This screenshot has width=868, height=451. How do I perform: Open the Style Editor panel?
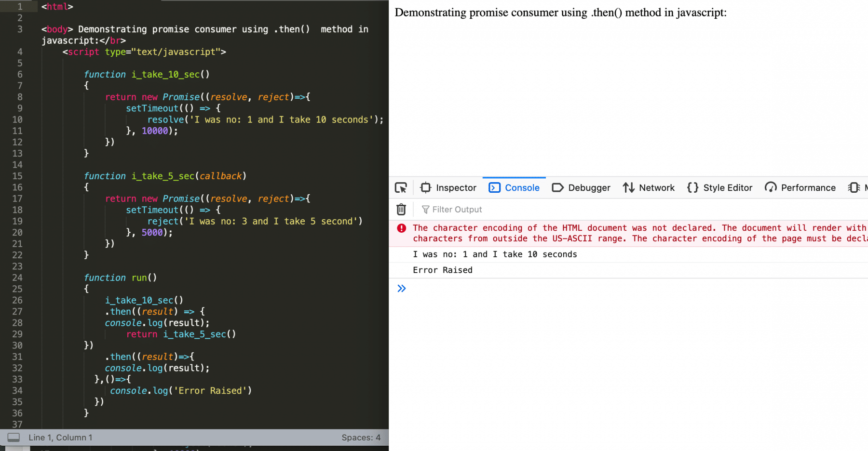[x=720, y=187]
